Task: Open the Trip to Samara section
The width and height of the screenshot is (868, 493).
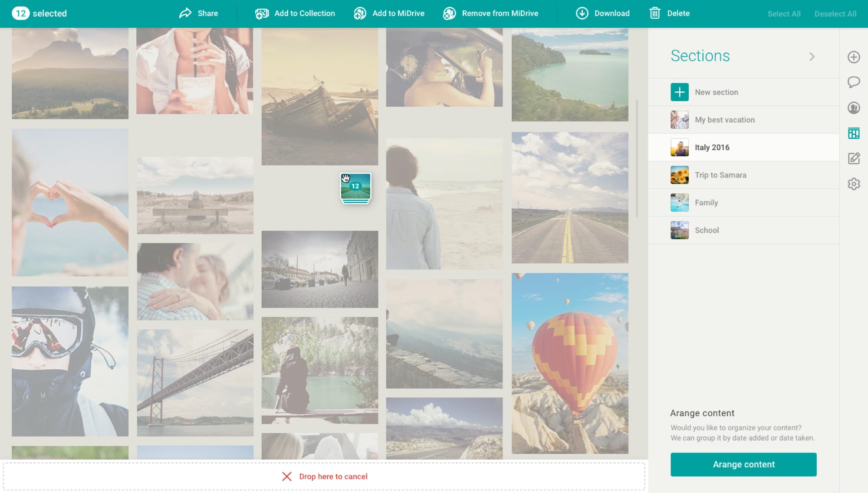Action: point(720,175)
